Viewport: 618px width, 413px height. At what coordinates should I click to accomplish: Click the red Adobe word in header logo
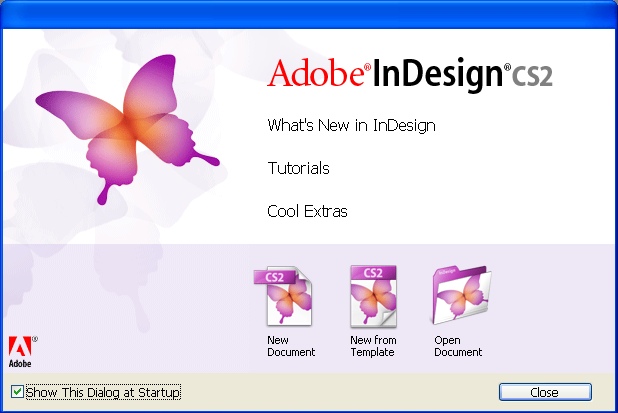pos(316,73)
